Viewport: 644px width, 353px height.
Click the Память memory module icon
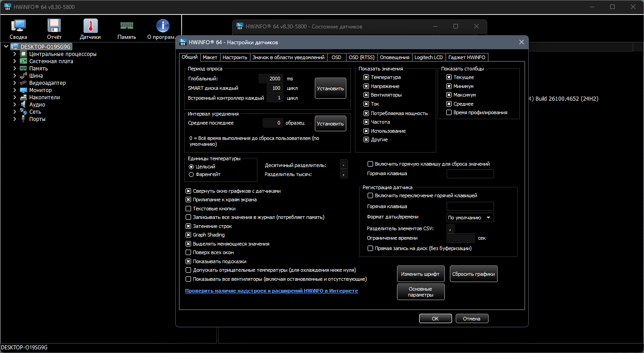(126, 26)
